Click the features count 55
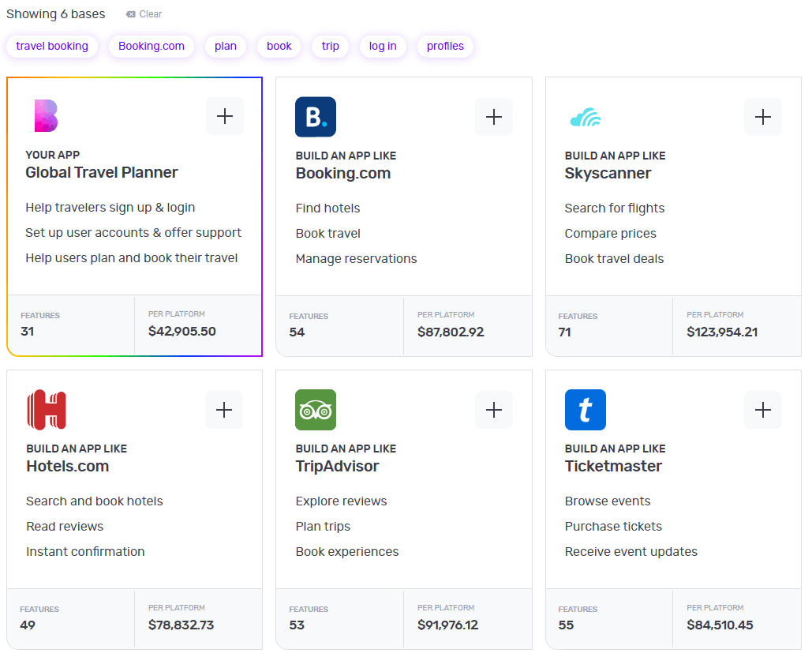The height and width of the screenshot is (657, 812). pyautogui.click(x=566, y=625)
